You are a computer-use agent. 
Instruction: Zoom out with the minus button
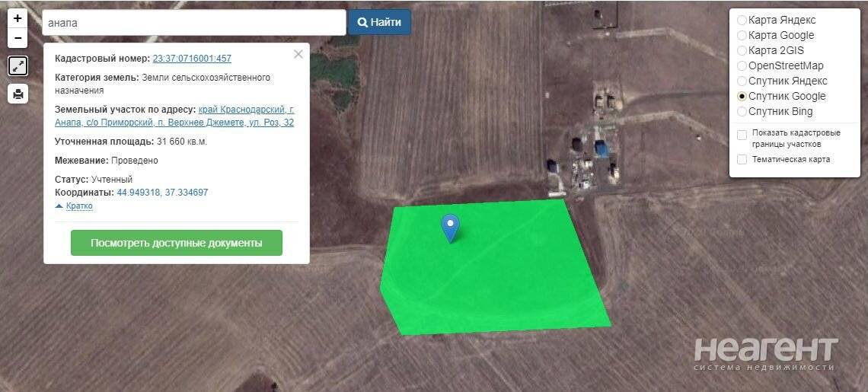[18, 38]
